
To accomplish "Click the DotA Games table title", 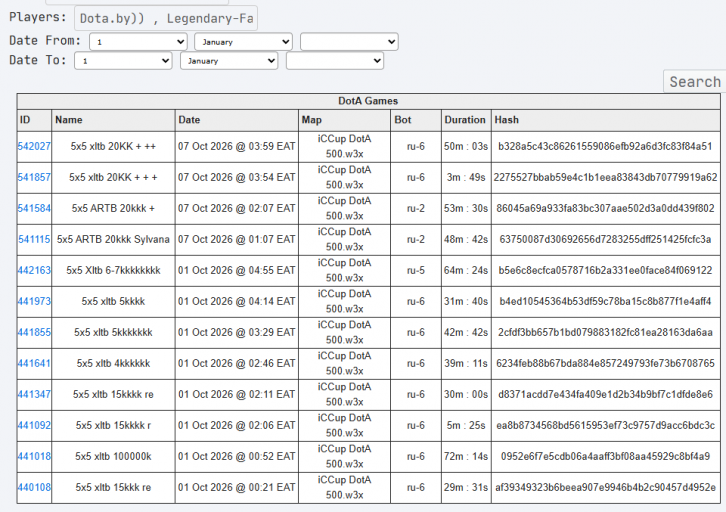I will 368,101.
